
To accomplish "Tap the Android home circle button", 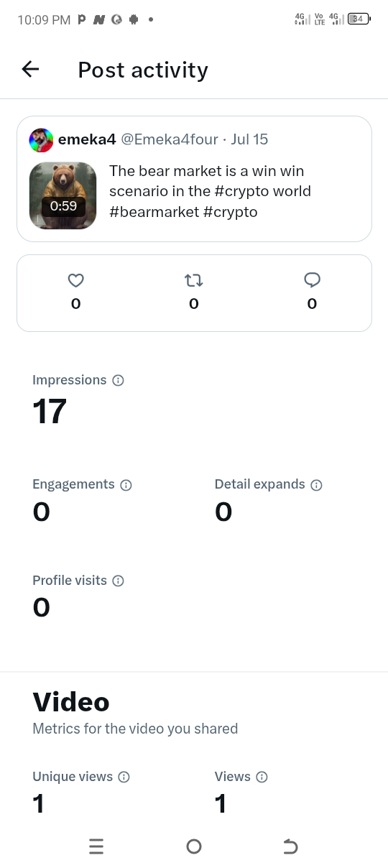I will coord(194,846).
